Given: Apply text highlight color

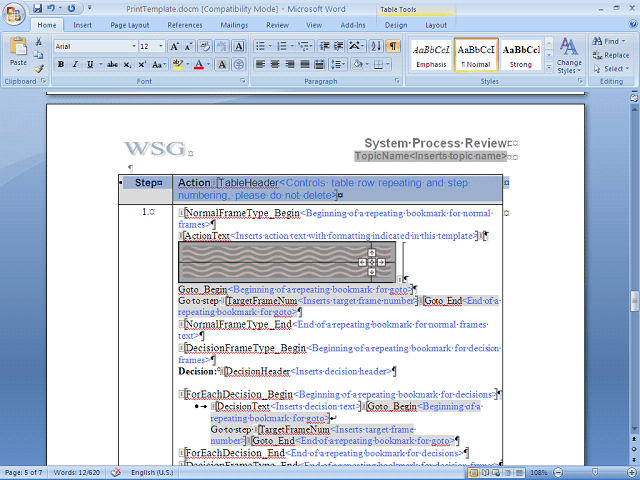Looking at the screenshot, I should point(178,64).
